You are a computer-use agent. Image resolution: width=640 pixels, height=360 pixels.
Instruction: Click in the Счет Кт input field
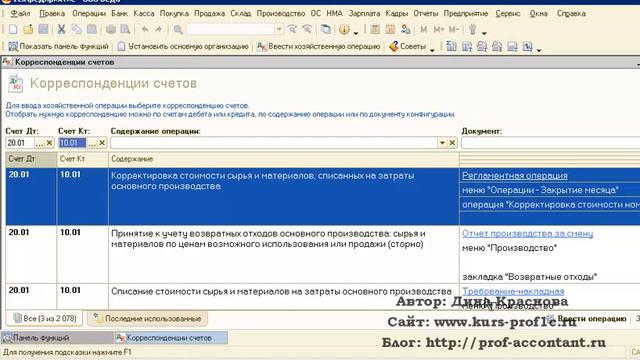73,143
